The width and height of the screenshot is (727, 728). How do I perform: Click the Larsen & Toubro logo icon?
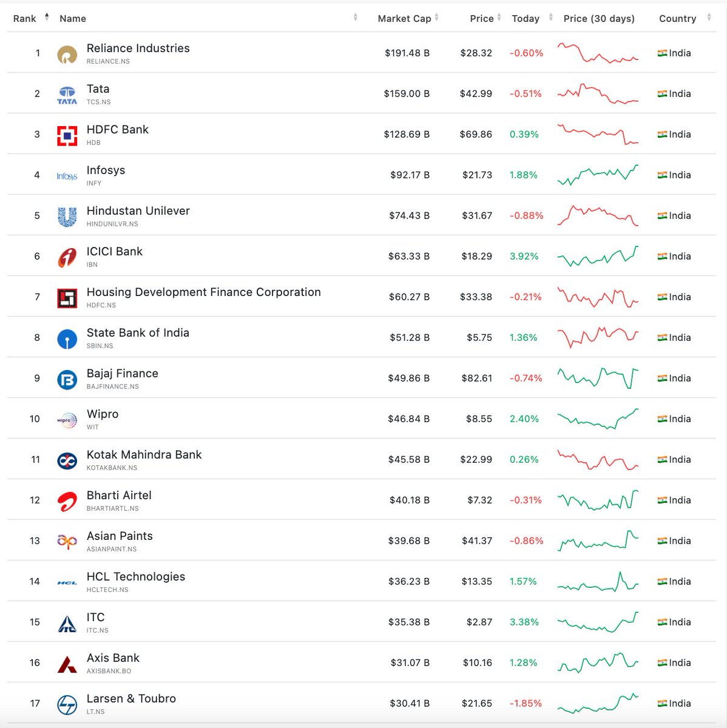tap(67, 705)
